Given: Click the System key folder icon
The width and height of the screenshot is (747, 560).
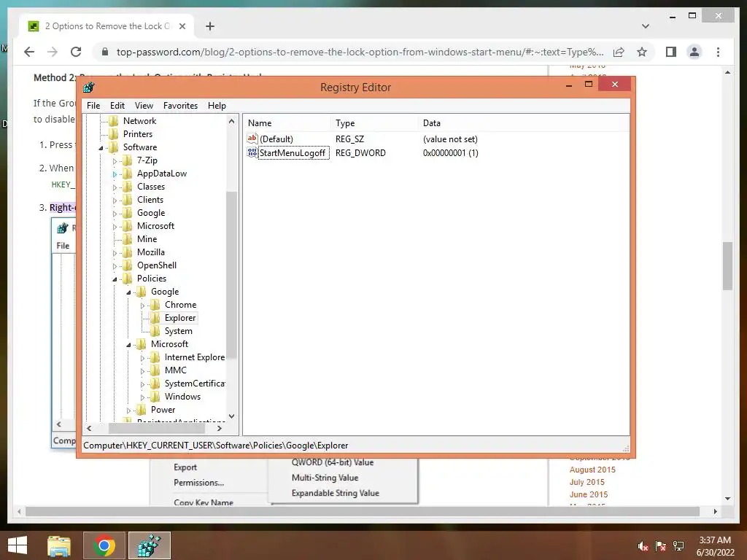Looking at the screenshot, I should tap(155, 331).
